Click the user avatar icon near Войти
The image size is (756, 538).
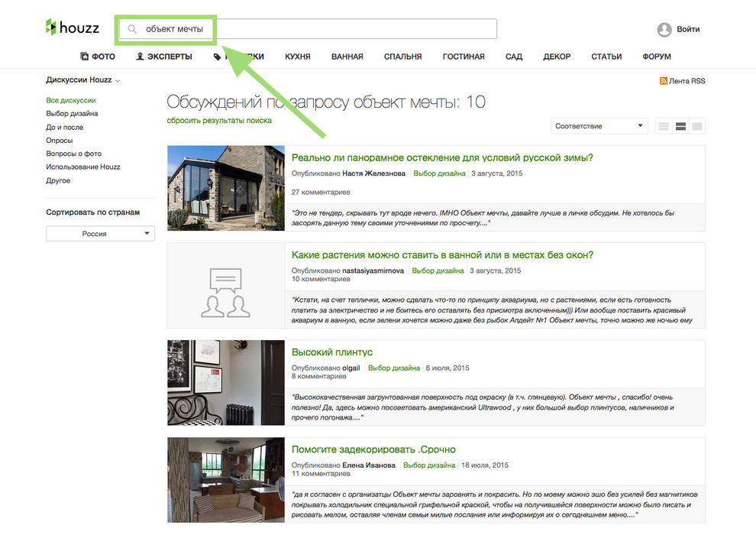tap(664, 30)
